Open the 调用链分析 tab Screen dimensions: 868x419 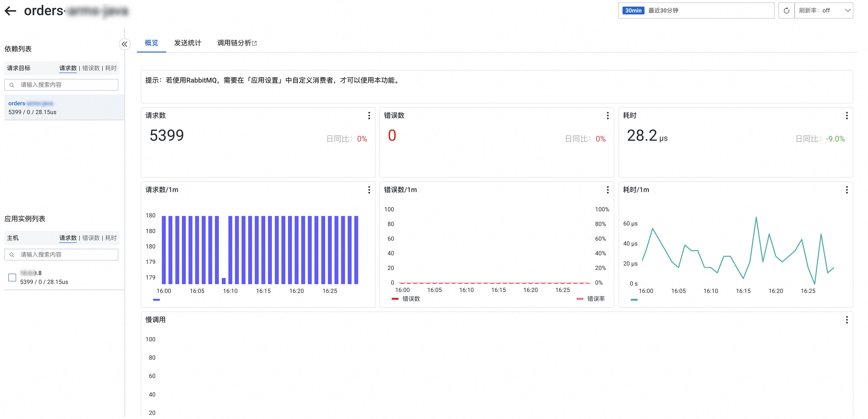(236, 43)
